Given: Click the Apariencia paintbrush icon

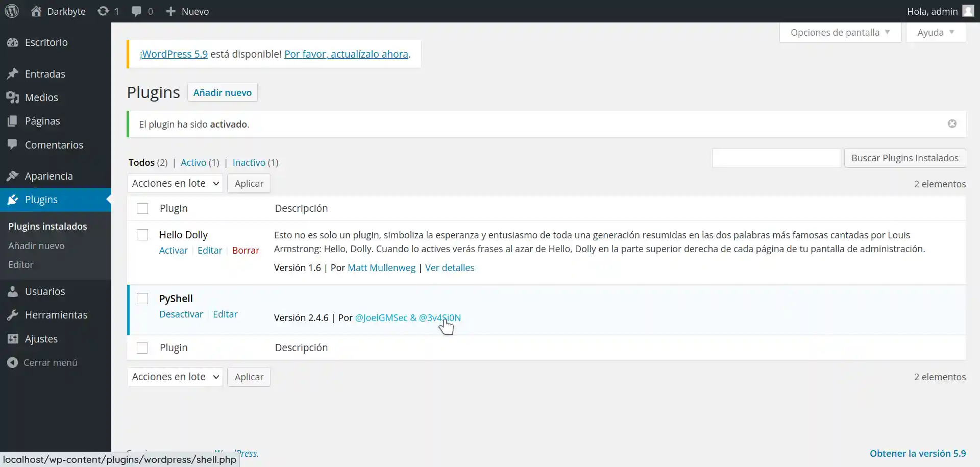Looking at the screenshot, I should coord(13,176).
